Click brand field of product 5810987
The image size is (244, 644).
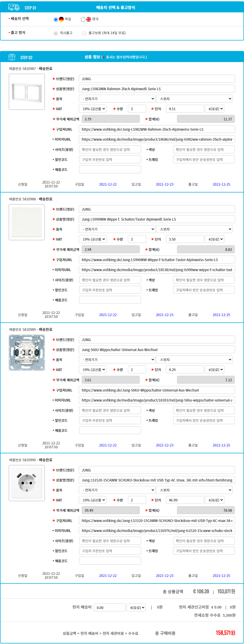tap(157, 79)
